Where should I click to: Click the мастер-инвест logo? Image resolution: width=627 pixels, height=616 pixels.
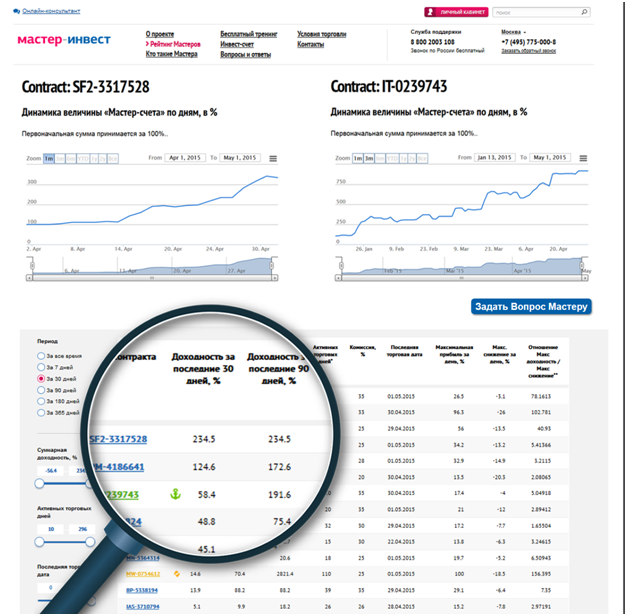click(64, 40)
